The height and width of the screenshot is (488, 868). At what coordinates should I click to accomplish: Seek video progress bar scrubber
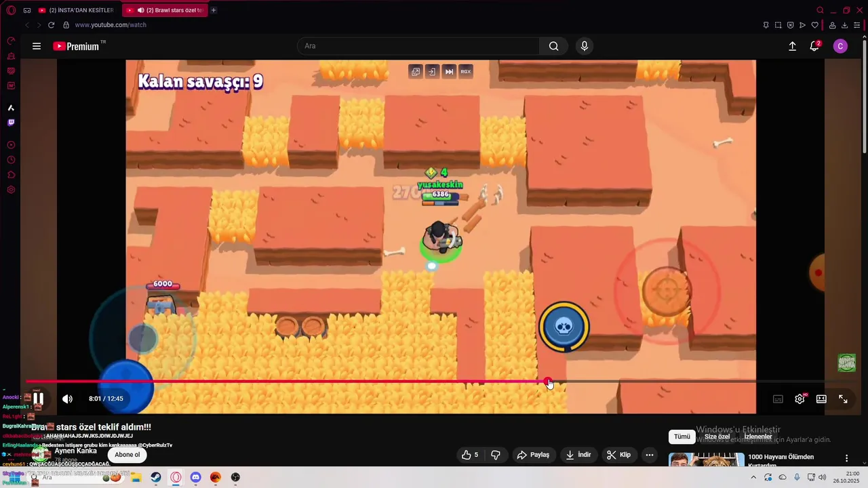tap(548, 382)
